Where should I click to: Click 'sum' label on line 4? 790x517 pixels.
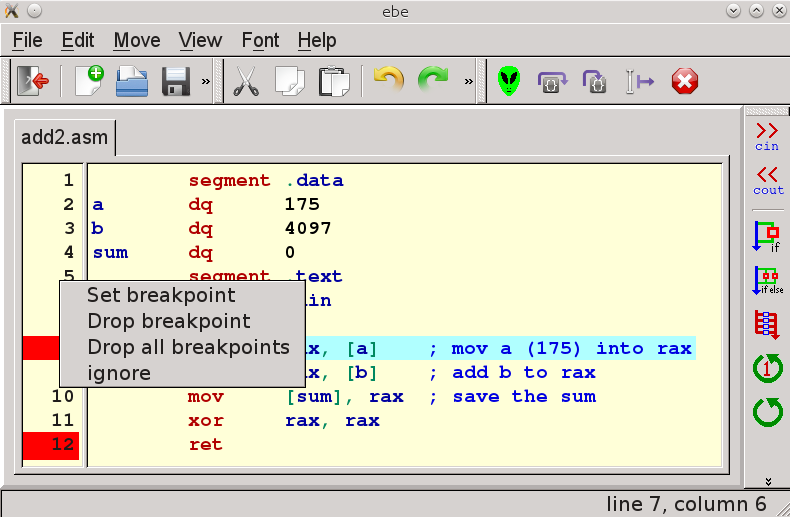point(110,252)
